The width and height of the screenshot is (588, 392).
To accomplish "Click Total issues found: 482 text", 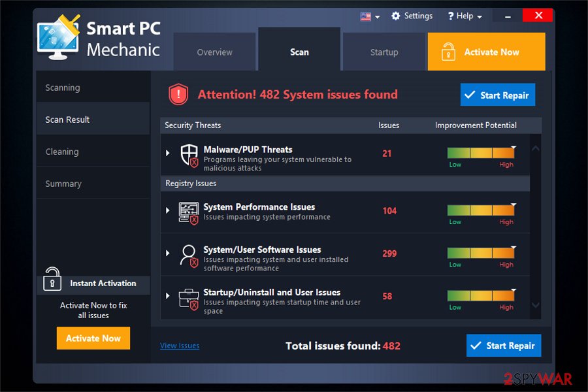I will [x=343, y=346].
